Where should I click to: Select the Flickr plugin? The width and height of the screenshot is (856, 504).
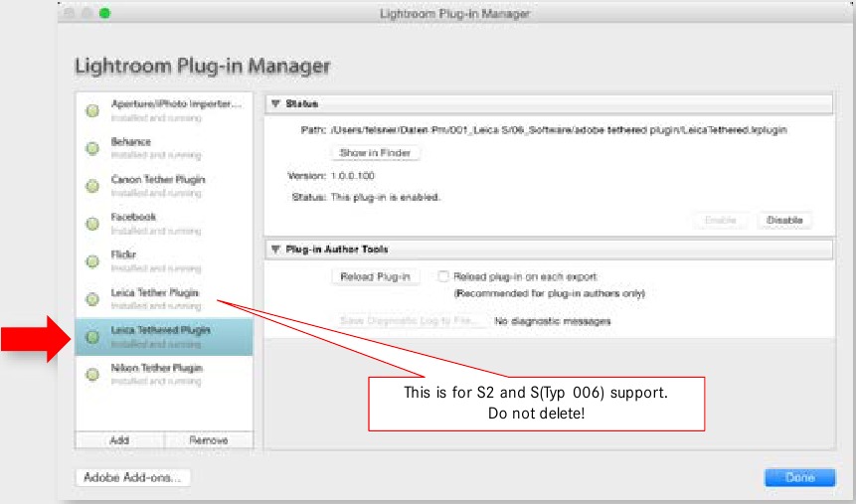pyautogui.click(x=164, y=261)
